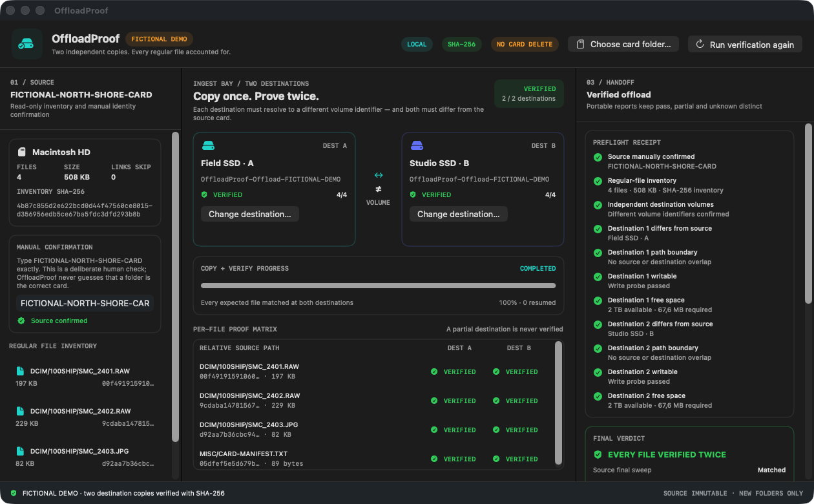Image resolution: width=814 pixels, height=504 pixels.
Task: Click the Source final sweep Matched value
Action: [x=771, y=470]
